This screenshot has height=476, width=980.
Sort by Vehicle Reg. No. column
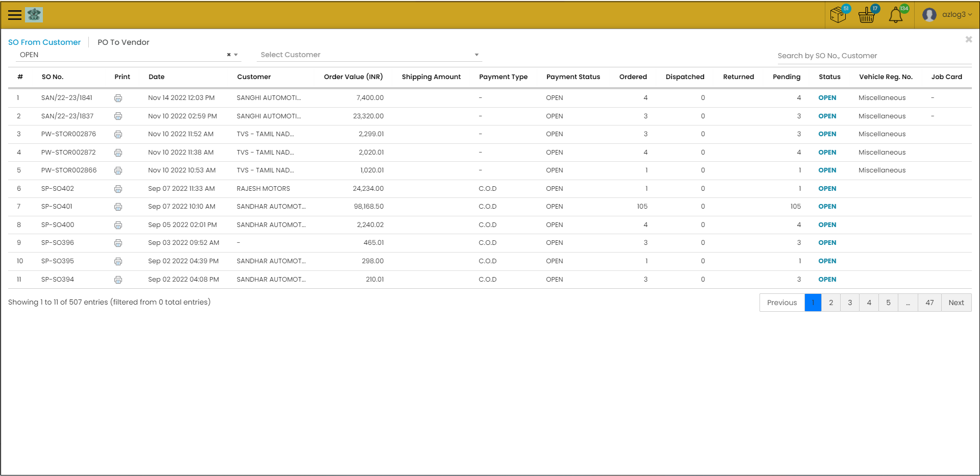click(x=886, y=77)
